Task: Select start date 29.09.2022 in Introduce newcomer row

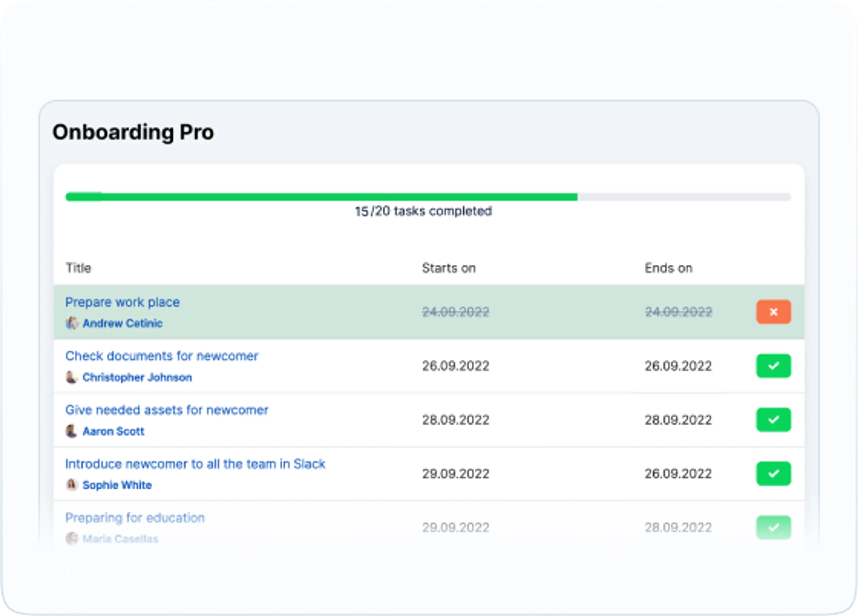Action: tap(455, 473)
